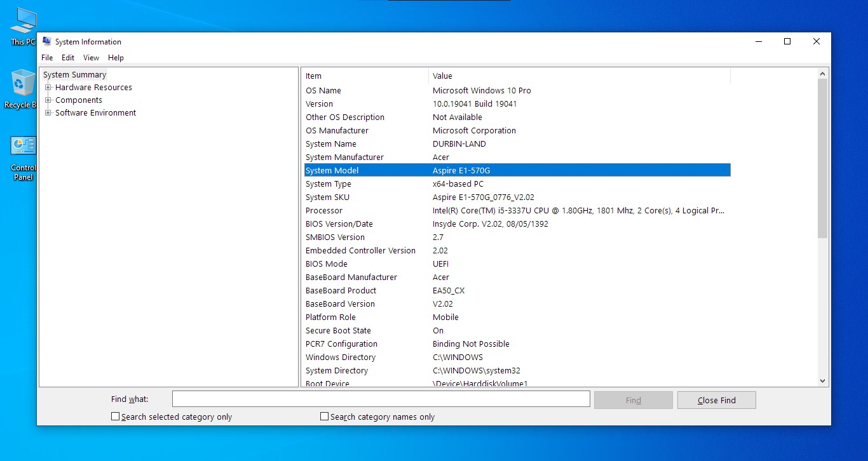
Task: Expand the Components tree node
Action: point(48,100)
